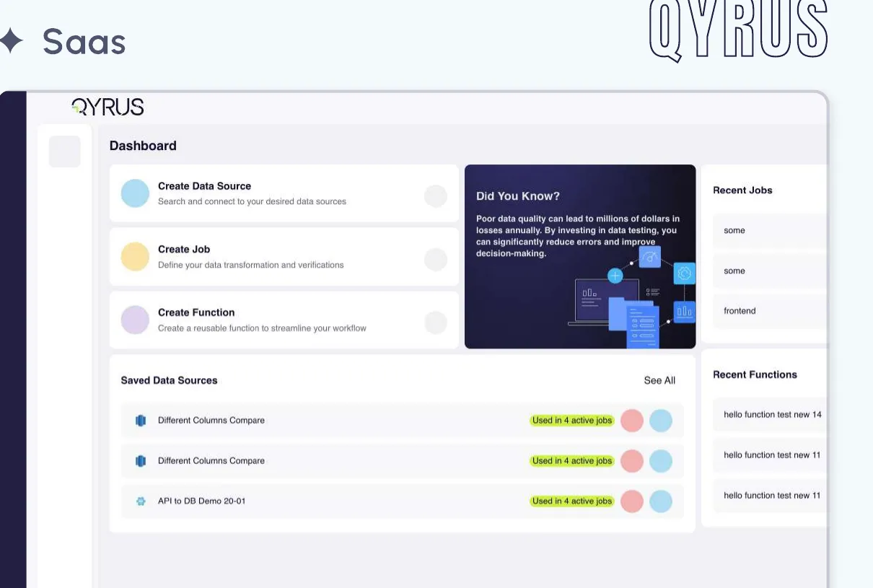Click 'Create a reusable function to streamline' description
873x588 pixels.
262,328
